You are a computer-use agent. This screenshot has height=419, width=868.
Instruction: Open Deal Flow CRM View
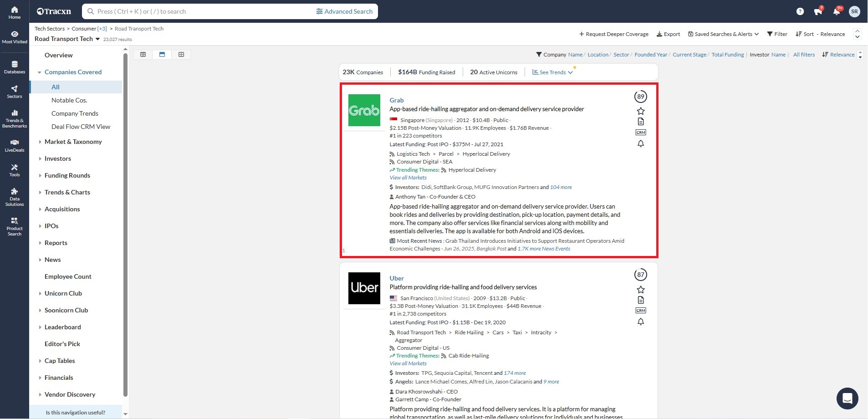tap(81, 127)
